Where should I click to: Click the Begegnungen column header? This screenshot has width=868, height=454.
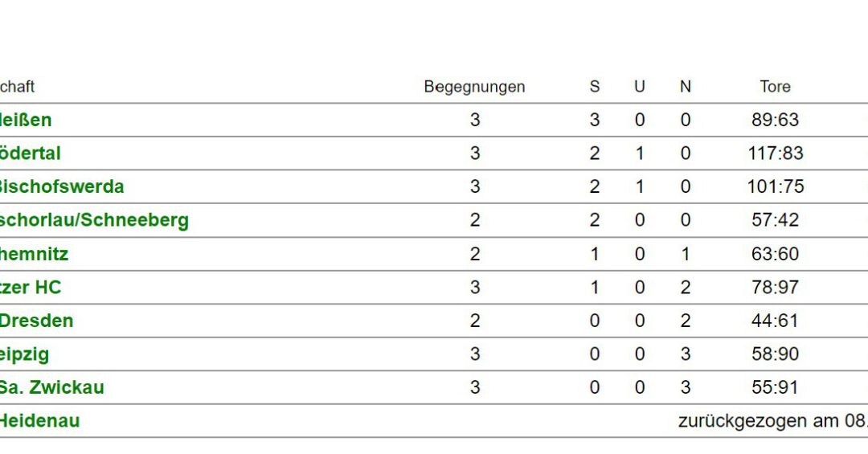point(474,87)
